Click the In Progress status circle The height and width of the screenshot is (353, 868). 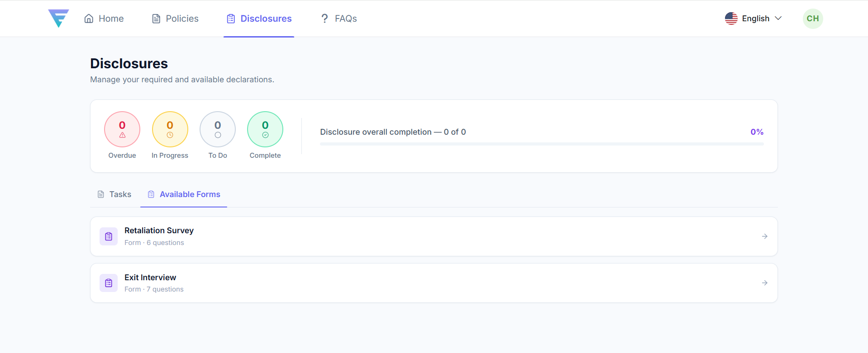[x=170, y=129]
